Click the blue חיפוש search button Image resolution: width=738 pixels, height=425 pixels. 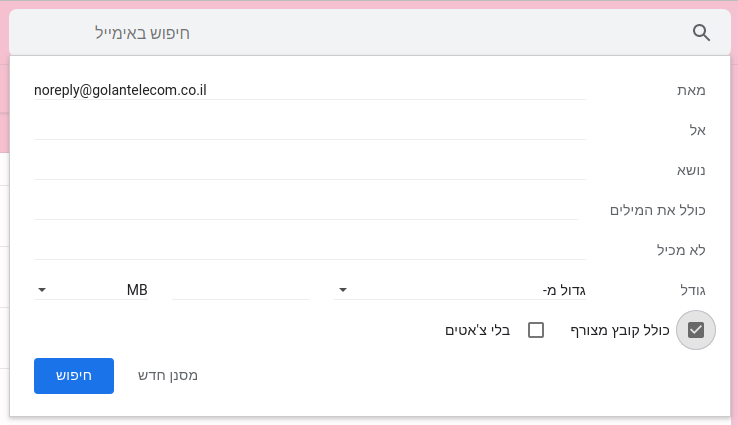click(74, 376)
